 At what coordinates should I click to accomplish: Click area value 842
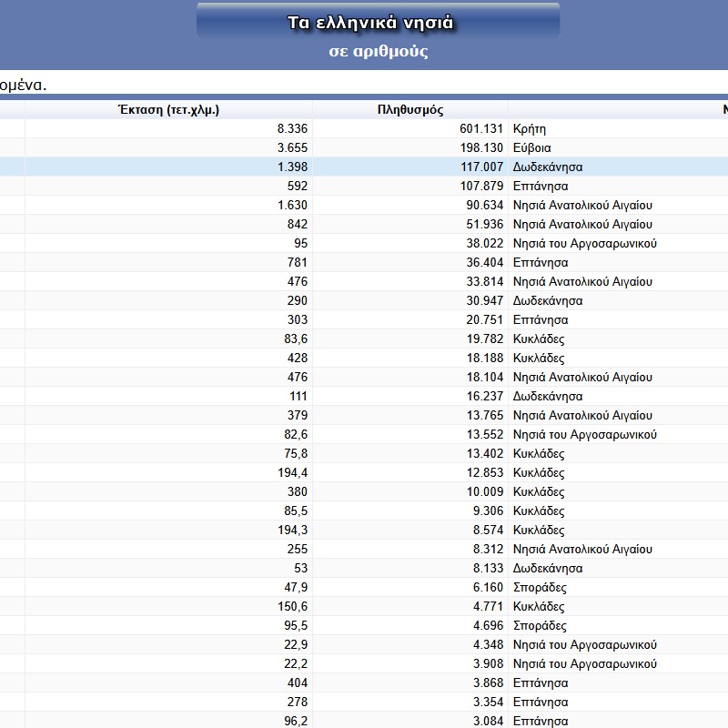tap(298, 224)
